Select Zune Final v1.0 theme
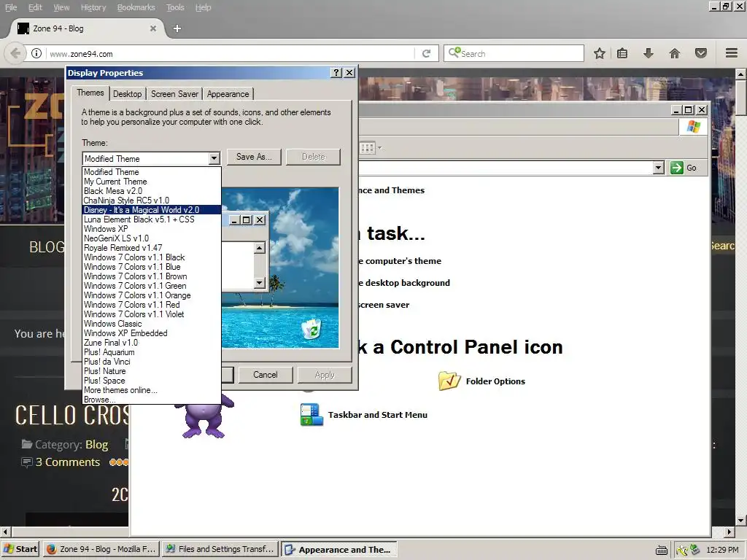Image resolution: width=747 pixels, height=560 pixels. (x=152, y=343)
